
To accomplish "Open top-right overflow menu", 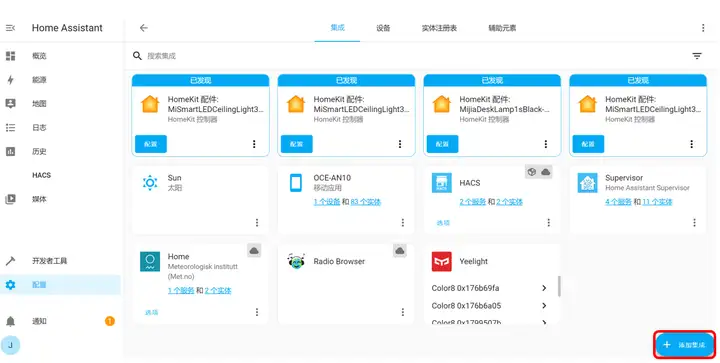I will 703,28.
